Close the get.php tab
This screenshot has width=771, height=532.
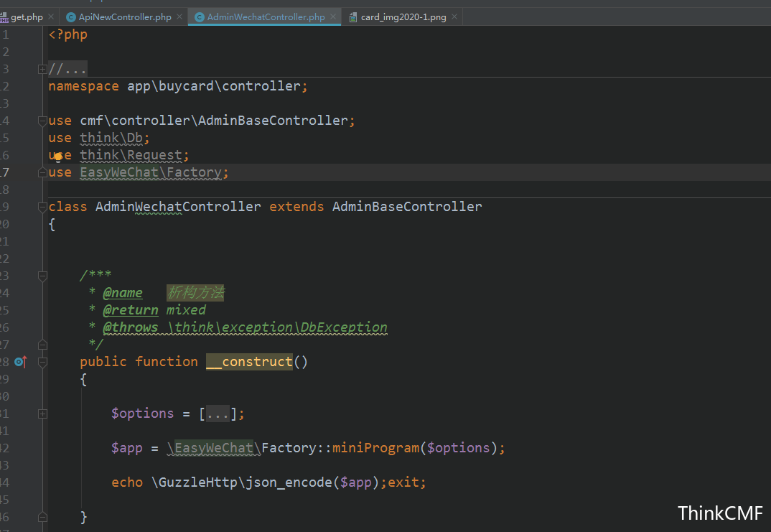click(51, 17)
